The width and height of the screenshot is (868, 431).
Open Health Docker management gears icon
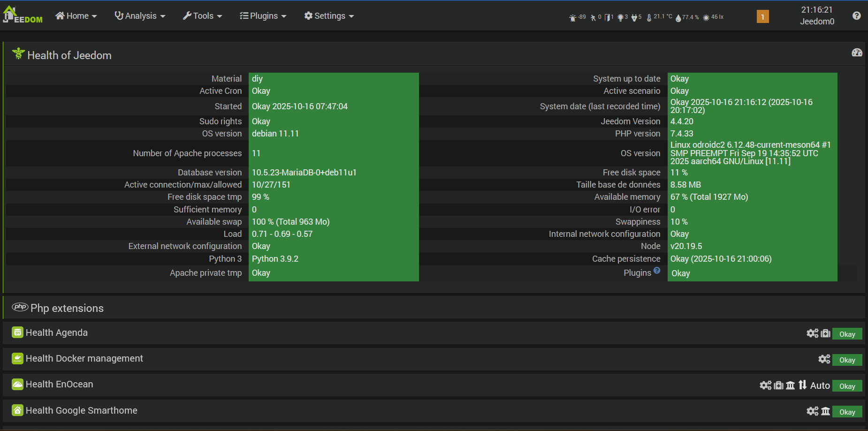tap(824, 359)
